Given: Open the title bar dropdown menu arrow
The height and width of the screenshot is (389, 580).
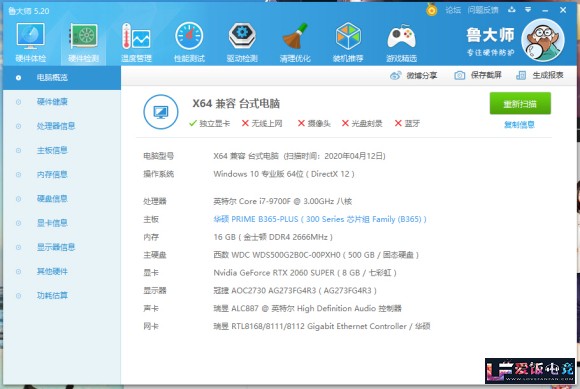Looking at the screenshot, I should pyautogui.click(x=528, y=10).
